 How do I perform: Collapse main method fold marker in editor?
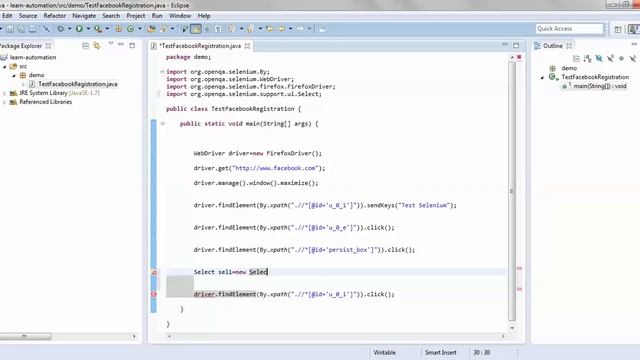(162, 124)
